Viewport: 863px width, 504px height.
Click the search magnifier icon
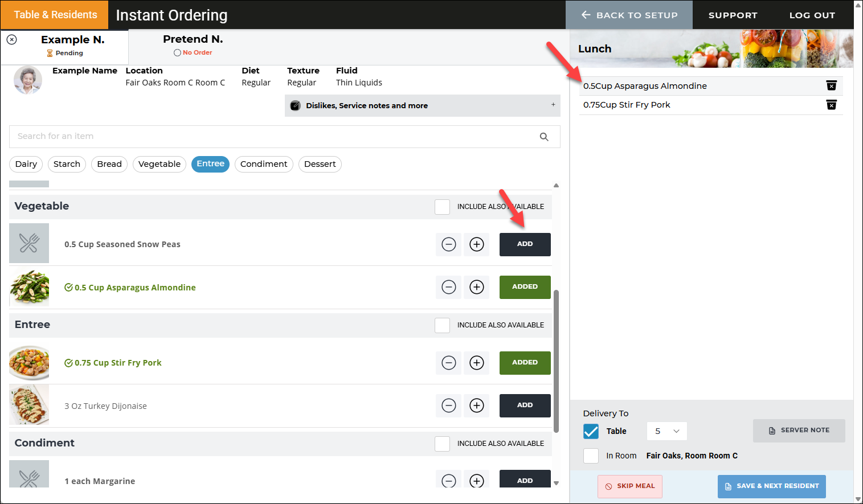[x=544, y=137]
